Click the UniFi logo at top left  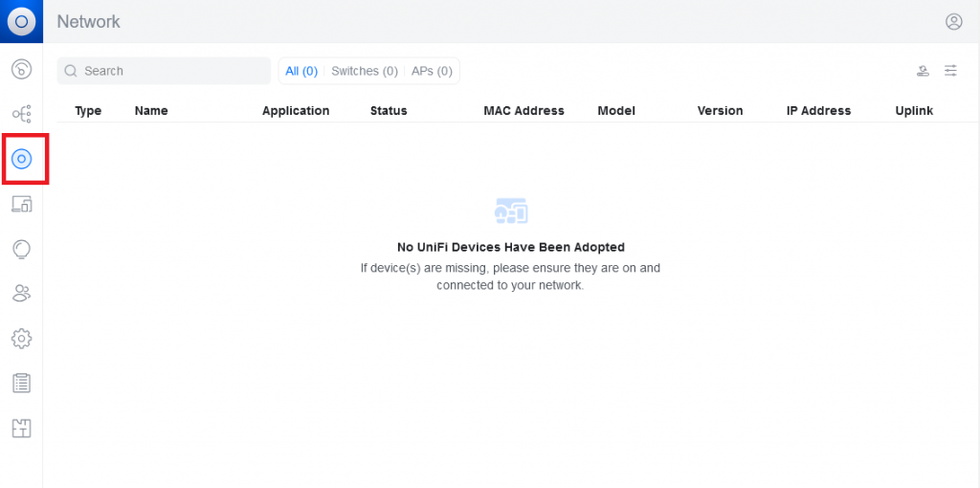tap(21, 21)
